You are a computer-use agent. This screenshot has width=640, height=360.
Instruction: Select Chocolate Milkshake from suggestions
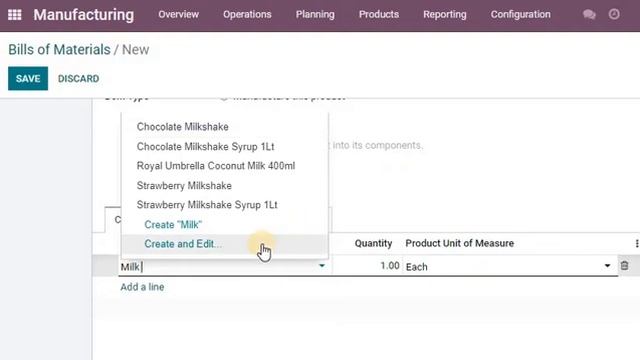click(182, 127)
